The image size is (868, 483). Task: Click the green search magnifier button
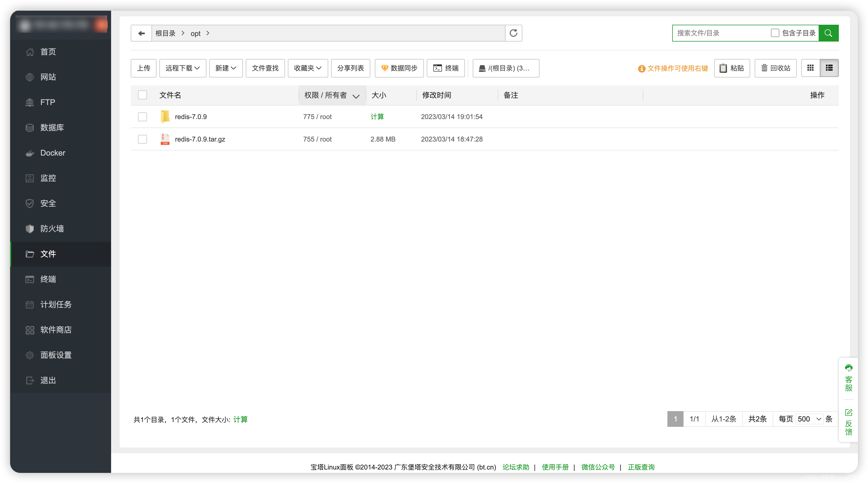tap(828, 33)
